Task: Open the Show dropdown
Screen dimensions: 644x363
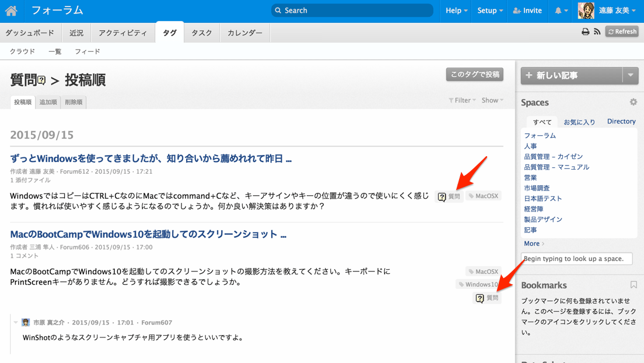Action: (x=492, y=100)
